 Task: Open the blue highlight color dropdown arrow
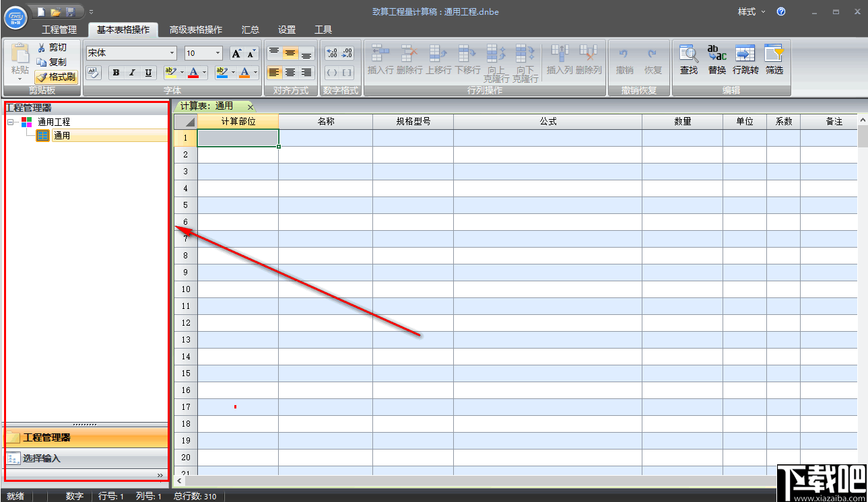tap(233, 73)
